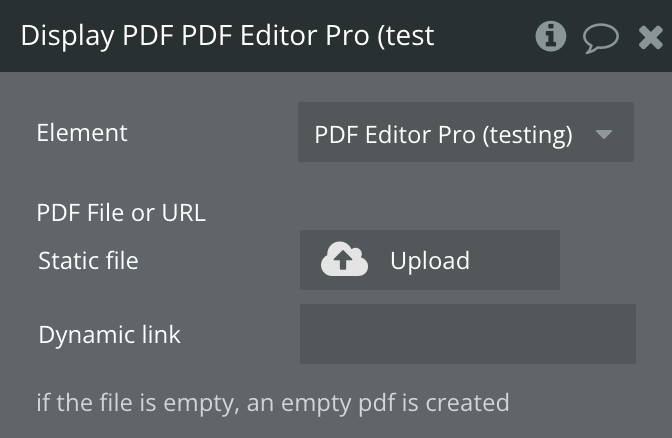The height and width of the screenshot is (438, 672).
Task: Focus the Dynamic link input field
Action: click(467, 334)
